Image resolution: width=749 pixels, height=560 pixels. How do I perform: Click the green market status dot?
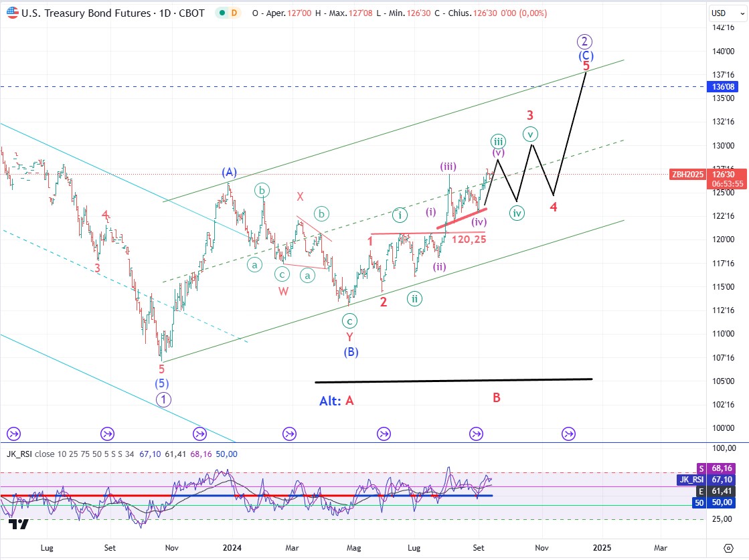[222, 13]
